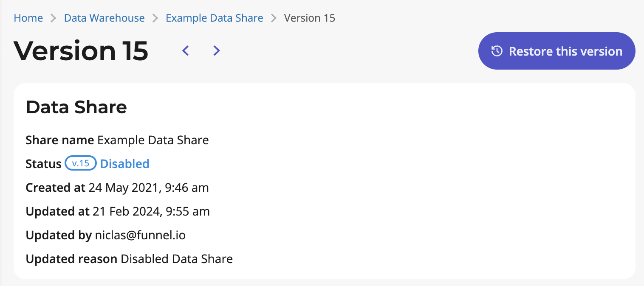Click the clock history icon in Restore button

497,51
